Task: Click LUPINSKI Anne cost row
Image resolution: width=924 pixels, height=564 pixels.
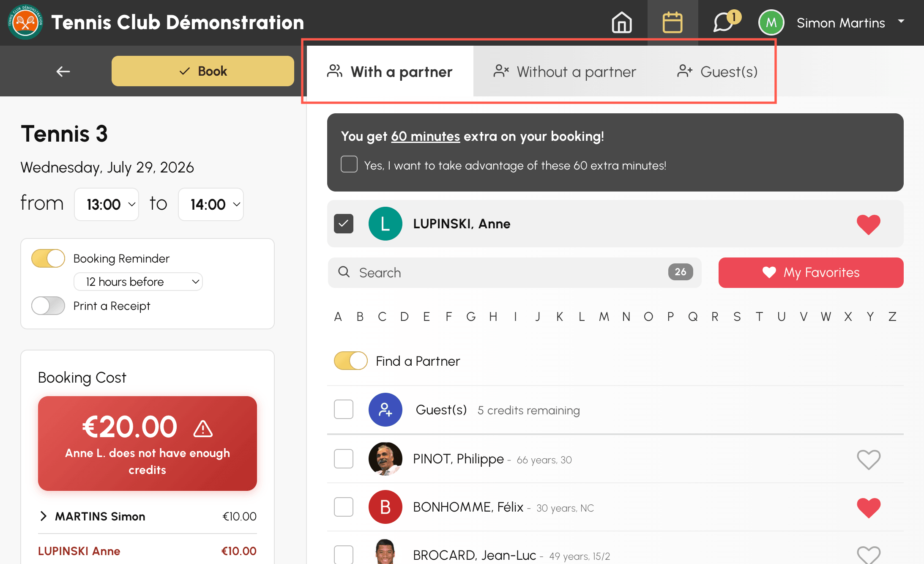Action: pyautogui.click(x=147, y=551)
